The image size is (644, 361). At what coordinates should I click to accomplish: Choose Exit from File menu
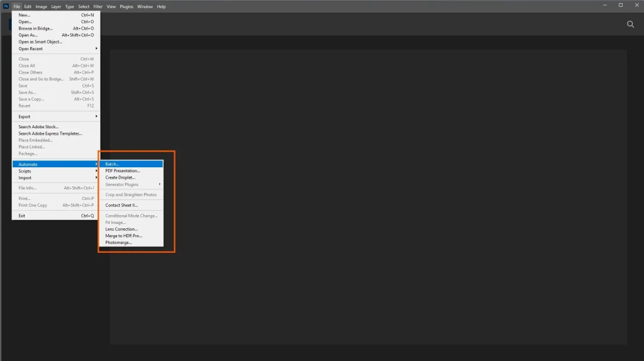pyautogui.click(x=56, y=216)
